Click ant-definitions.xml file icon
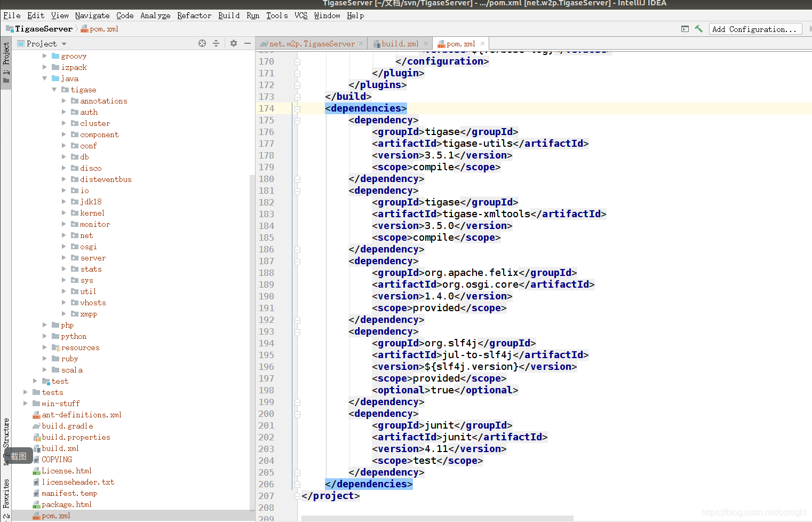 point(36,415)
